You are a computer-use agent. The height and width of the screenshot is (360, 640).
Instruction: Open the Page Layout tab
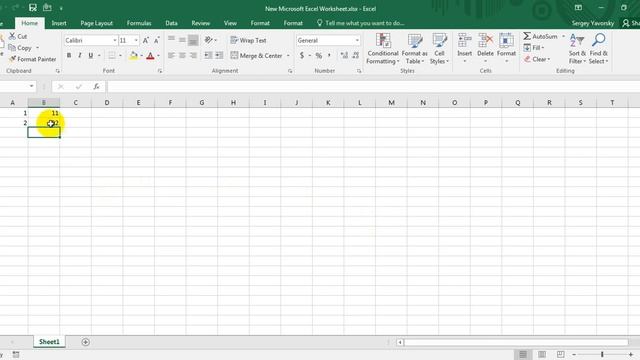click(96, 23)
